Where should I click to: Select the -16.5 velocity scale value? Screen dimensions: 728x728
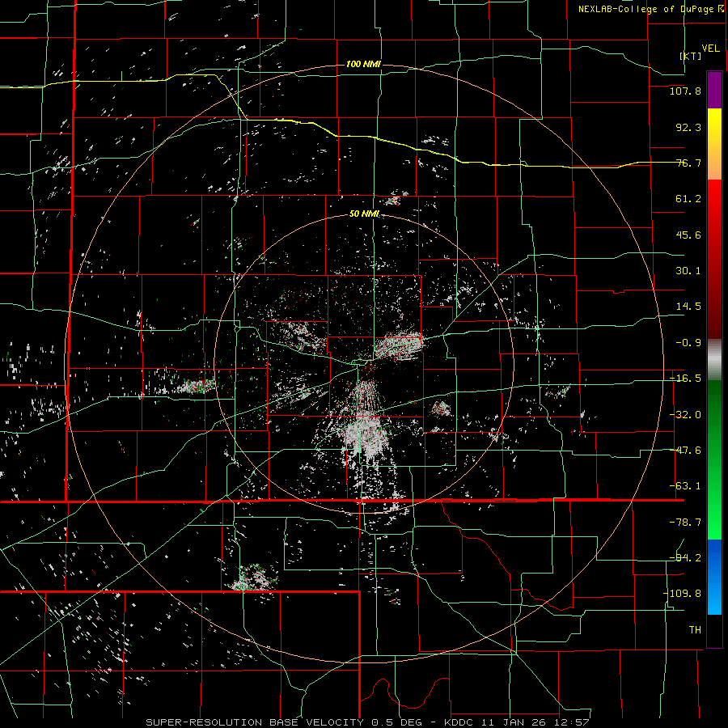click(685, 379)
